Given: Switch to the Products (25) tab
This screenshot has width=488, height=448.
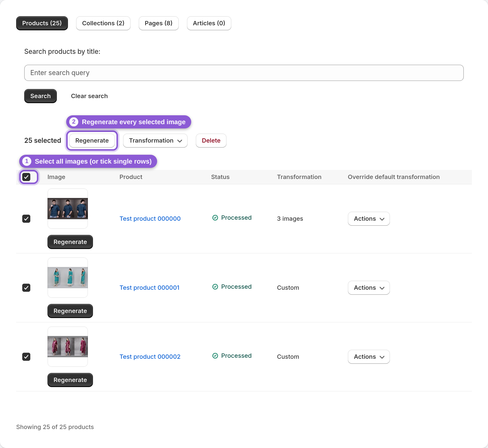Looking at the screenshot, I should click(42, 23).
